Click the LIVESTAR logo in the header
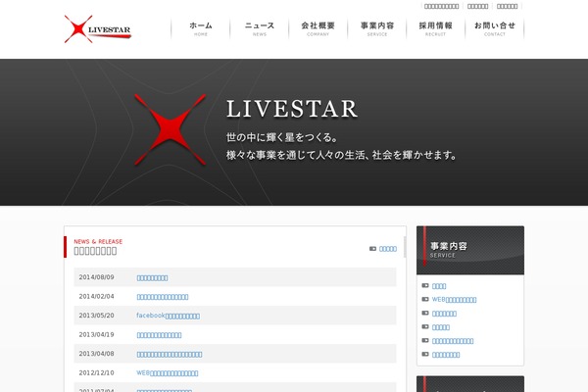This screenshot has height=392, width=588. pyautogui.click(x=97, y=28)
